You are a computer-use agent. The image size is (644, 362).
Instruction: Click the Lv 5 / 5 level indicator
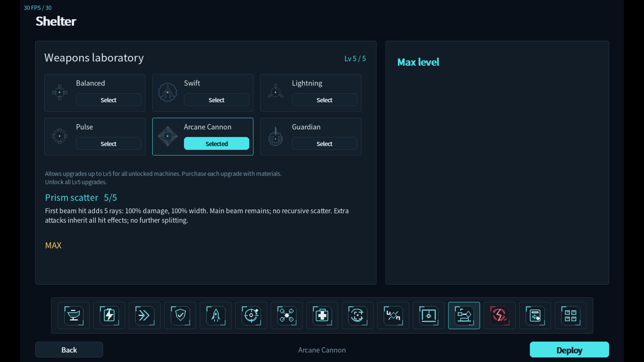355,59
